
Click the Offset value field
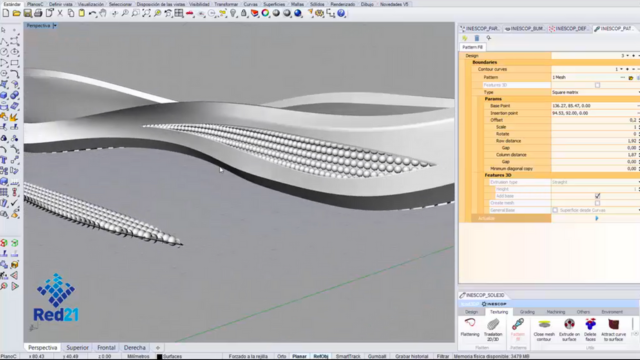[595, 120]
